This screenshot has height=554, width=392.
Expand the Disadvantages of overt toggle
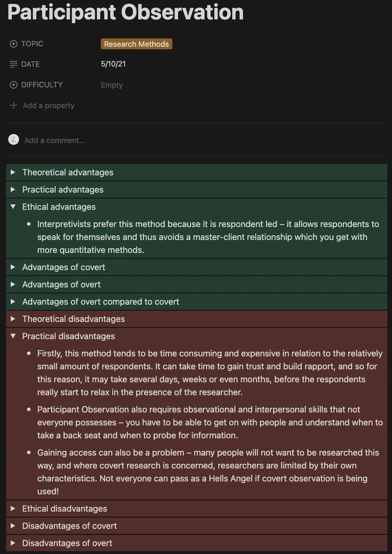point(13,543)
